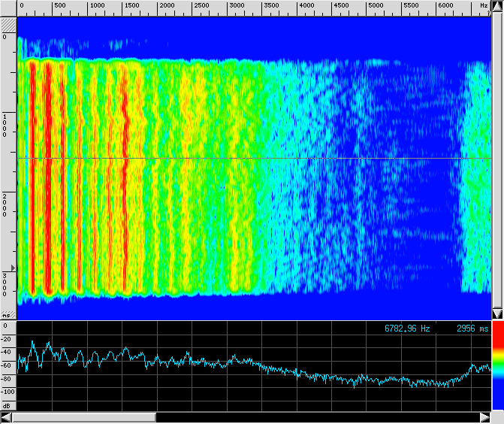Click the ms unit box below the time ruler

tap(8, 315)
